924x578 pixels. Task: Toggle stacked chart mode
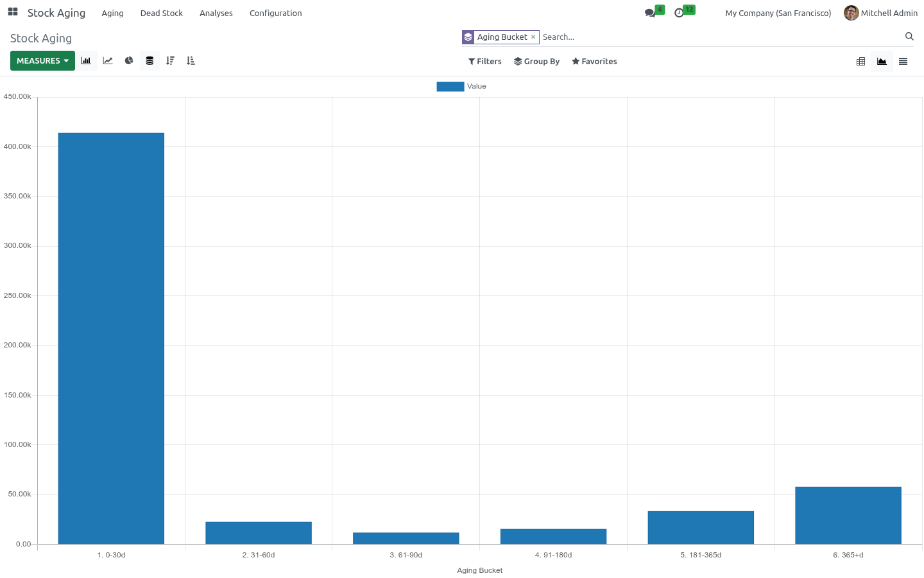coord(150,61)
